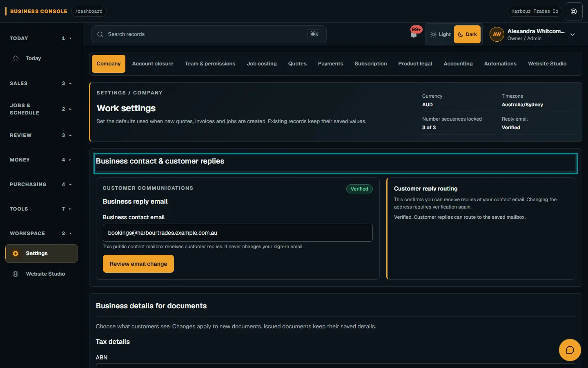Go to the Quotes tab
The height and width of the screenshot is (368, 588).
click(297, 64)
